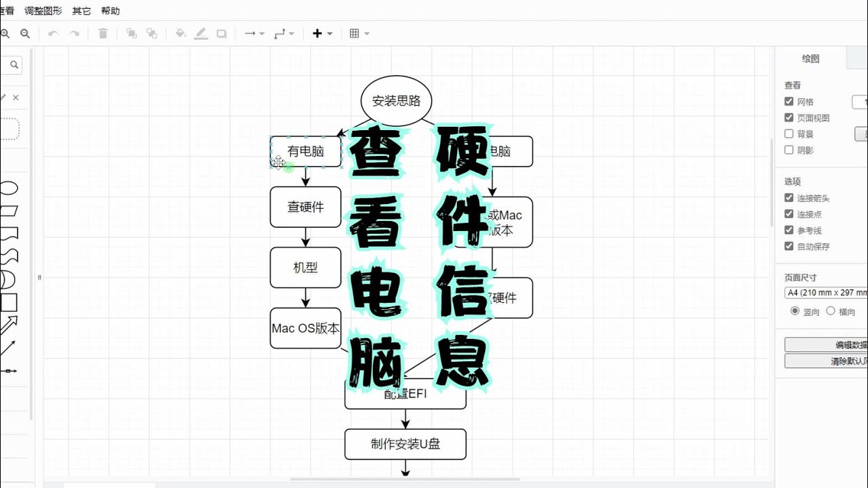Click the search shapes magnifier icon
Viewport: 868px width, 488px height.
pyautogui.click(x=14, y=65)
